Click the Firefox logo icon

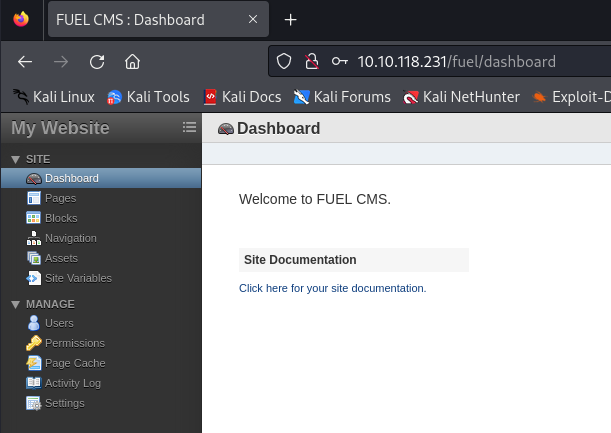point(21,19)
